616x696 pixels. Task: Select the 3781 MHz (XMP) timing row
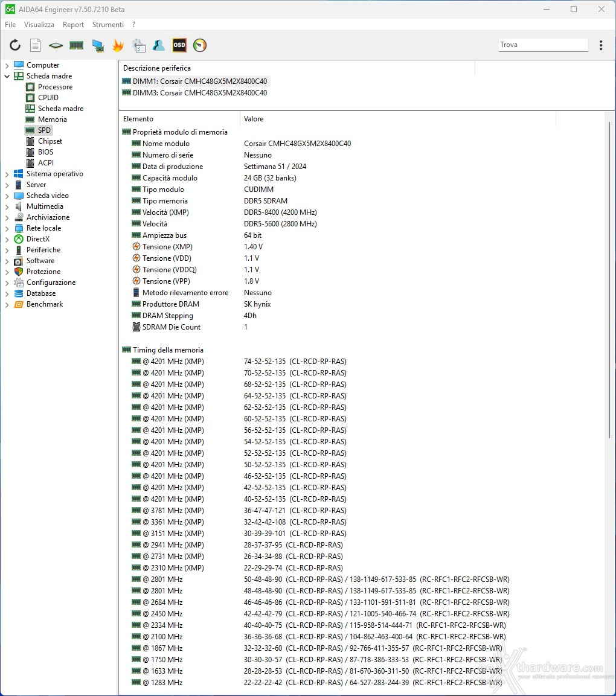click(x=239, y=511)
